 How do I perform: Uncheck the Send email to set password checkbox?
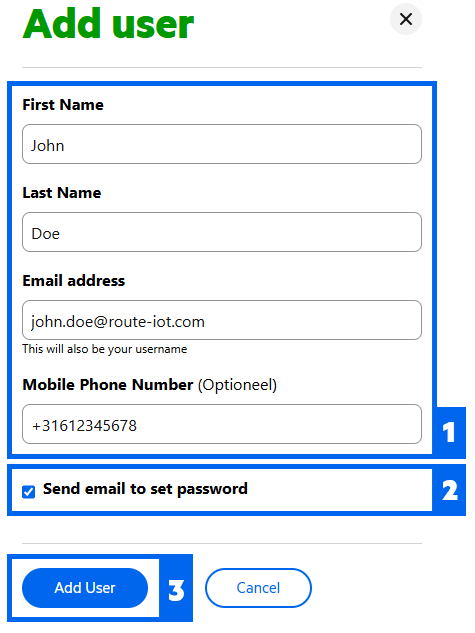29,492
